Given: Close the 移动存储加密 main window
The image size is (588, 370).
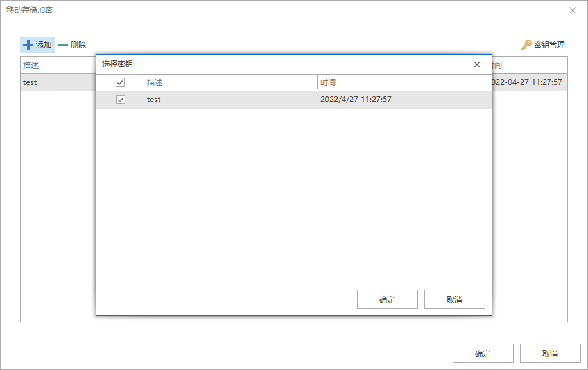Looking at the screenshot, I should [573, 10].
